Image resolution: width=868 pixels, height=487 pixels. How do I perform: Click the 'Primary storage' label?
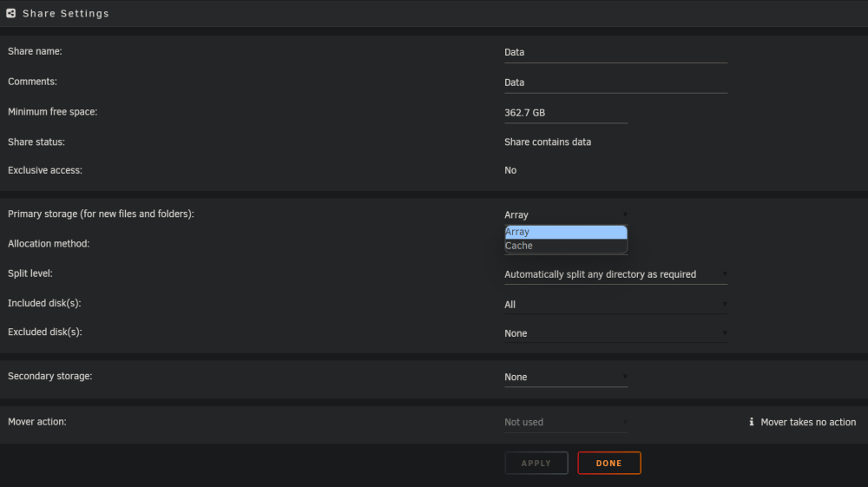click(x=101, y=214)
